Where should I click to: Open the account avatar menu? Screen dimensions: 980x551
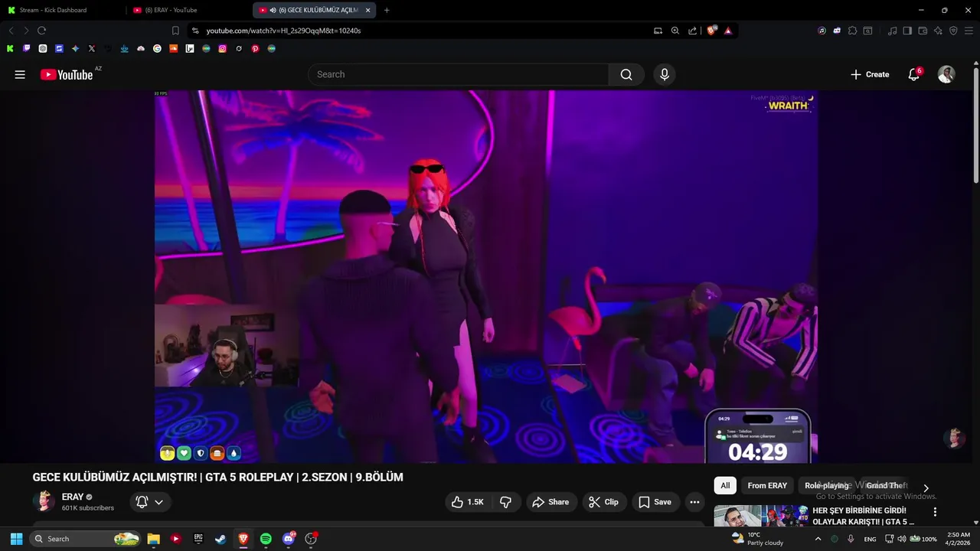coord(946,74)
